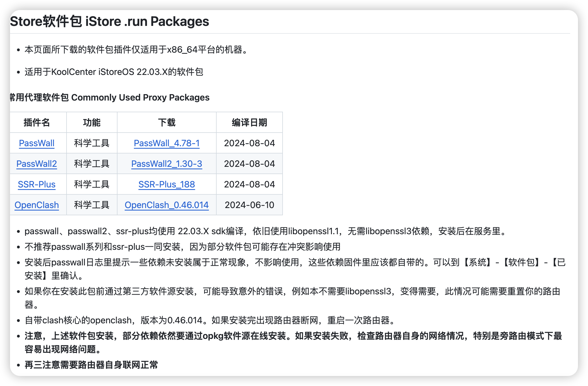Open the PassWall2 plugin link
The height and width of the screenshot is (386, 588).
coord(37,164)
